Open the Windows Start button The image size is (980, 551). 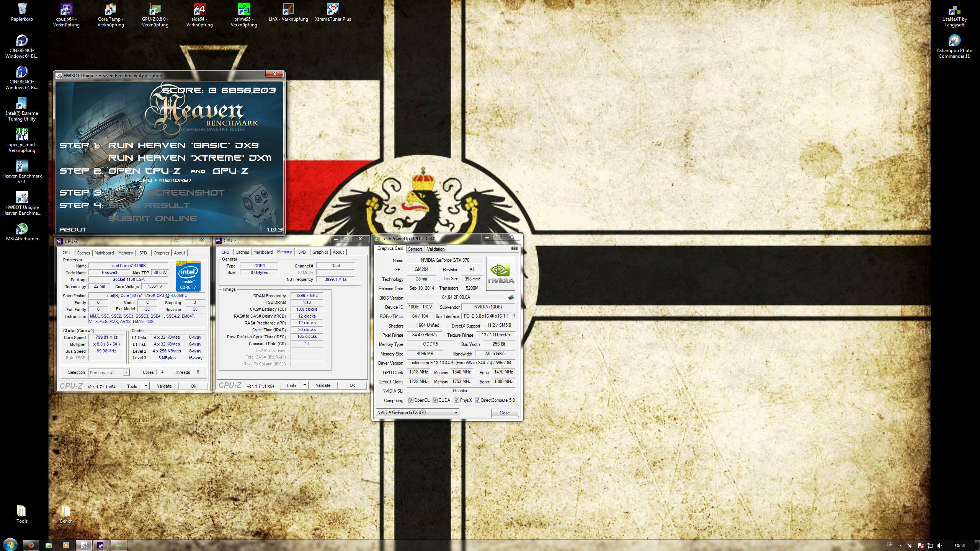[10, 545]
